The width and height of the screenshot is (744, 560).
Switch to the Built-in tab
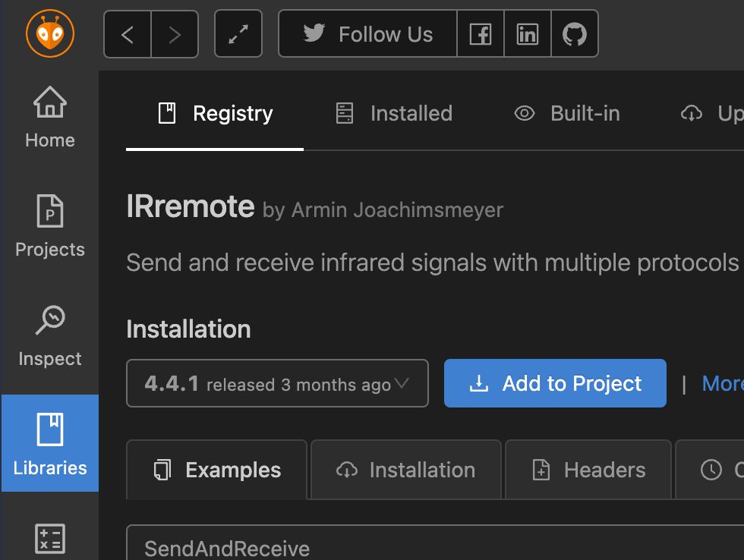pyautogui.click(x=567, y=113)
